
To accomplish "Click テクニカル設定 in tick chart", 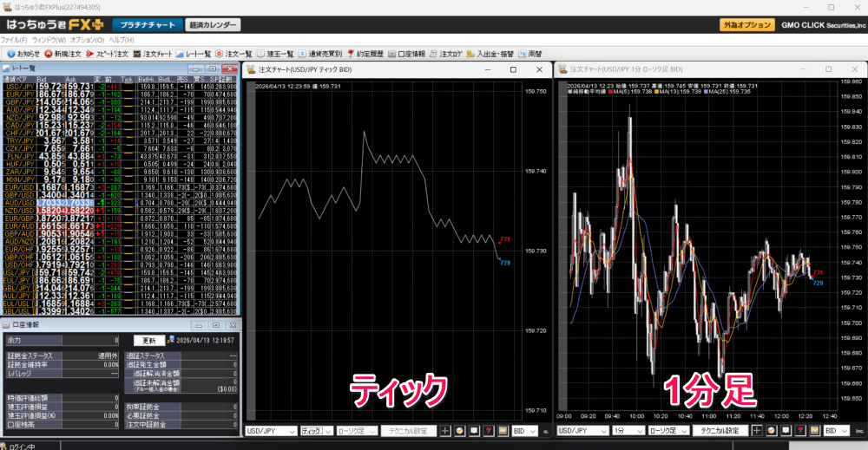I will pos(408,431).
